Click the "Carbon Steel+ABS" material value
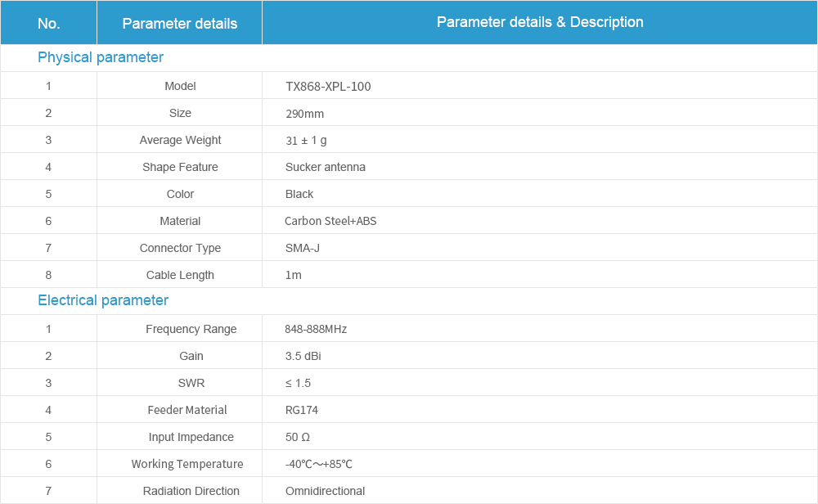818x504 pixels. [330, 221]
